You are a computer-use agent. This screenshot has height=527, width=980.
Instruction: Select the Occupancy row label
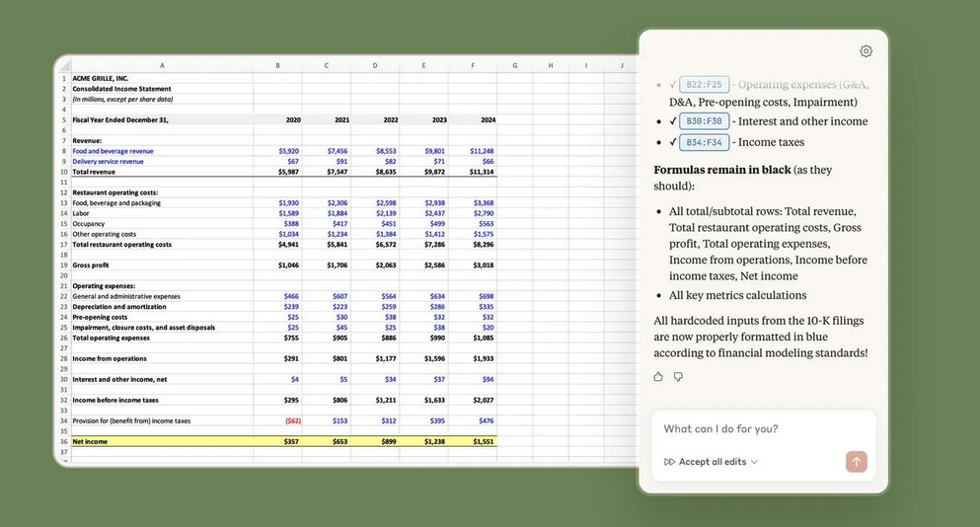[163, 224]
